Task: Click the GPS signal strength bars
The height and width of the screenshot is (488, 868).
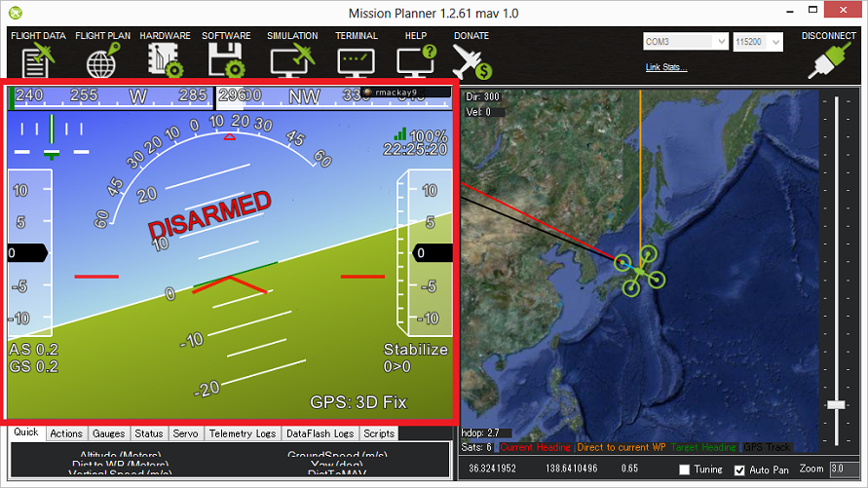Action: click(x=400, y=133)
